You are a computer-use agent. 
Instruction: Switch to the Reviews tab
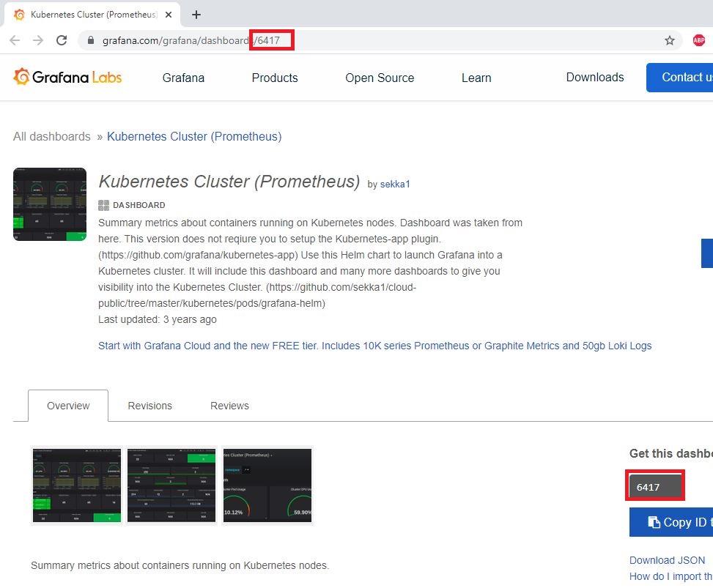tap(229, 405)
